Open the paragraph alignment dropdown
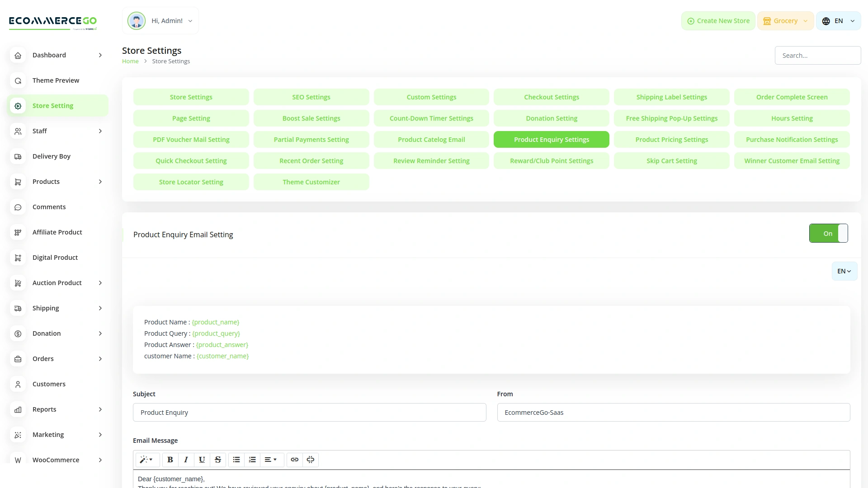Screen dimensions: 868x488 tap(270, 460)
